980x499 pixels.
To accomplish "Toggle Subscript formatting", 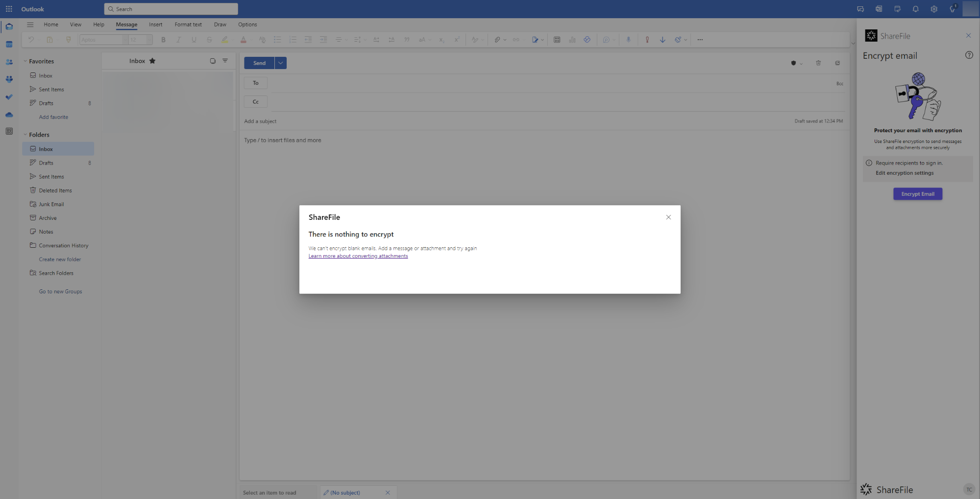I will 441,40.
